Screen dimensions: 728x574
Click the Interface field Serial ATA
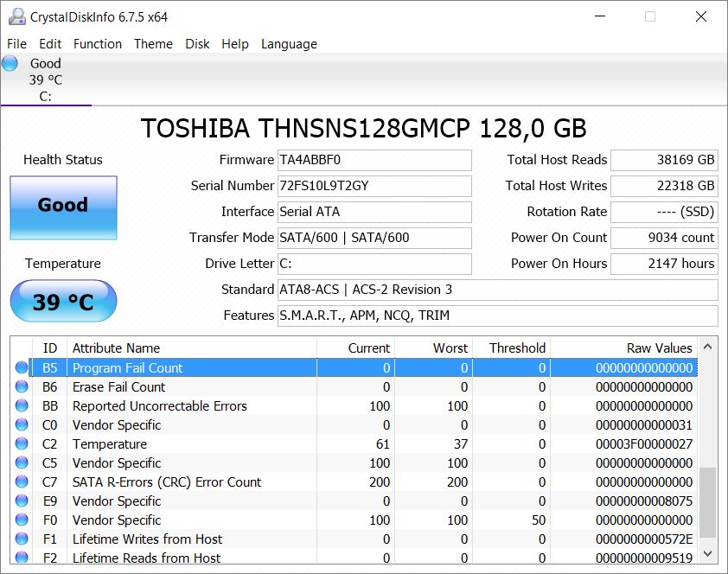pyautogui.click(x=374, y=212)
